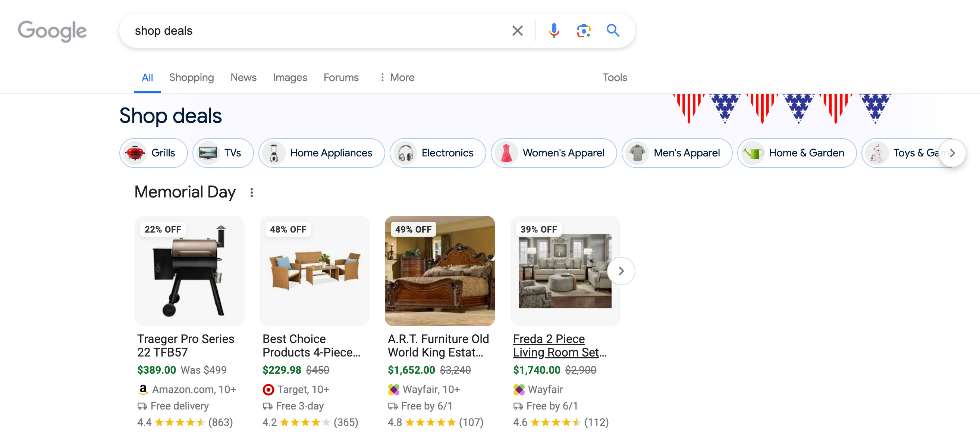Open Google Lens camera search
Image resolution: width=980 pixels, height=439 pixels.
[583, 31]
